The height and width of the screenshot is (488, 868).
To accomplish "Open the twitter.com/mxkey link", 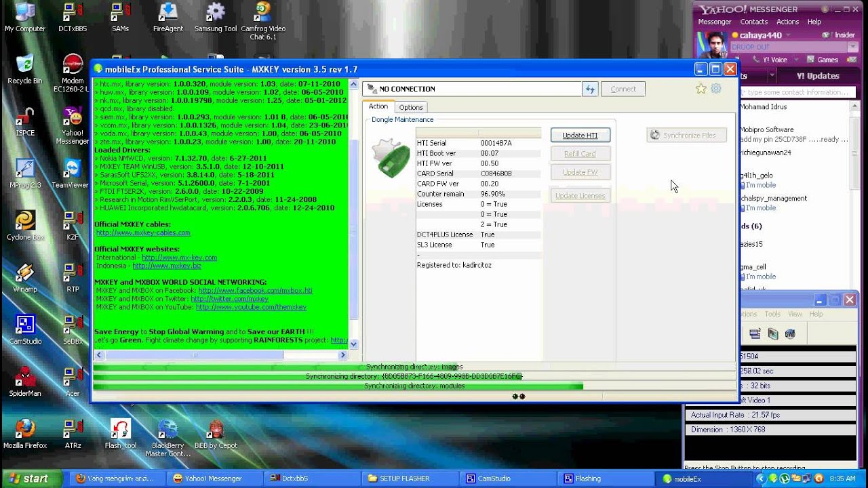I will [230, 298].
